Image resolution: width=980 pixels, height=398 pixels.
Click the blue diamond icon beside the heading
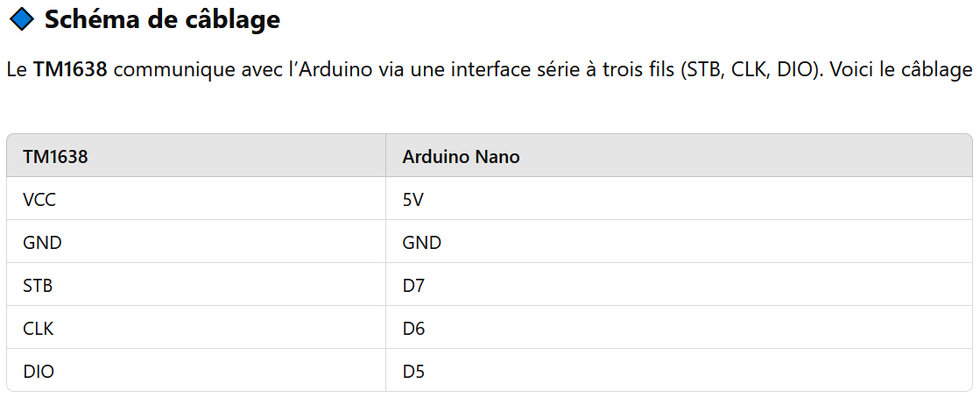[x=23, y=19]
